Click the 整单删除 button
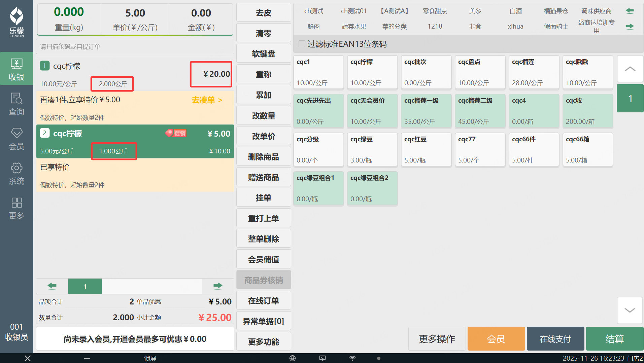 pos(264,239)
